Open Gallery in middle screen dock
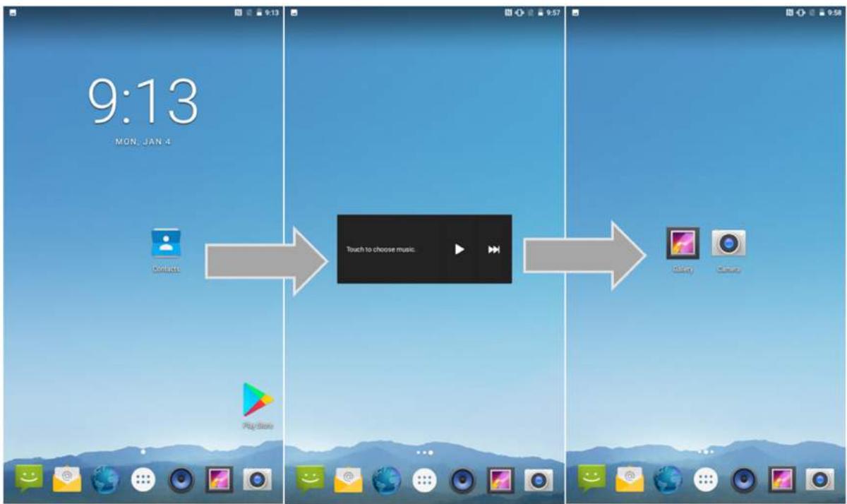The width and height of the screenshot is (847, 504). point(500,481)
